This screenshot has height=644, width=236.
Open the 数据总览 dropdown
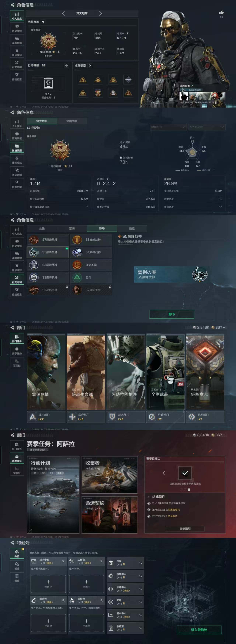point(168,127)
